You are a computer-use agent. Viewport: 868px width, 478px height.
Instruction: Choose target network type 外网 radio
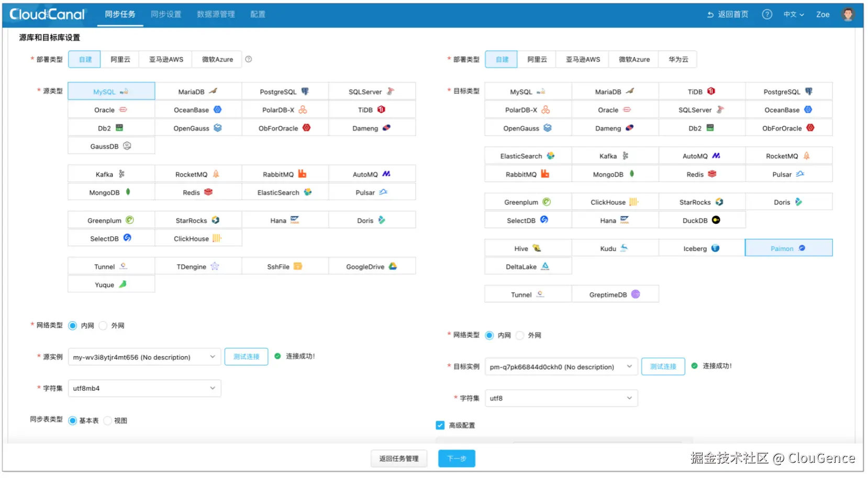tap(520, 335)
